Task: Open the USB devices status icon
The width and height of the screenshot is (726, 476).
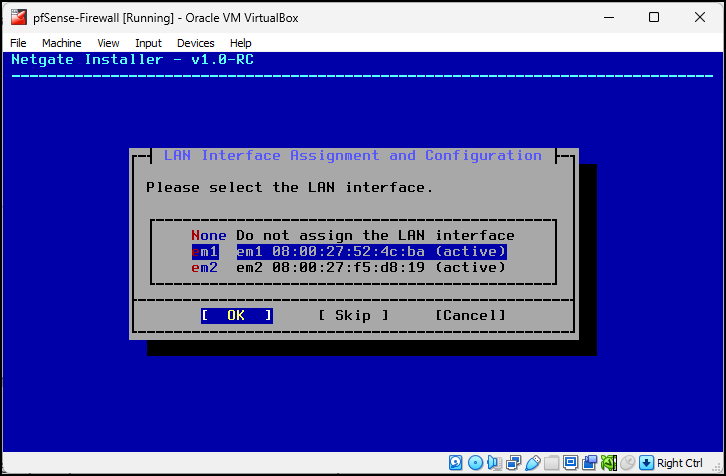Action: click(x=532, y=463)
